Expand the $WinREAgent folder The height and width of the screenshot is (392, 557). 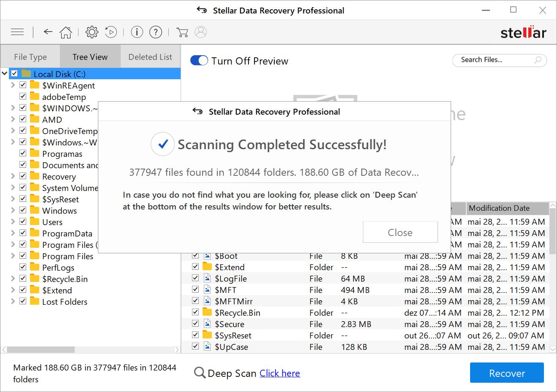13,85
